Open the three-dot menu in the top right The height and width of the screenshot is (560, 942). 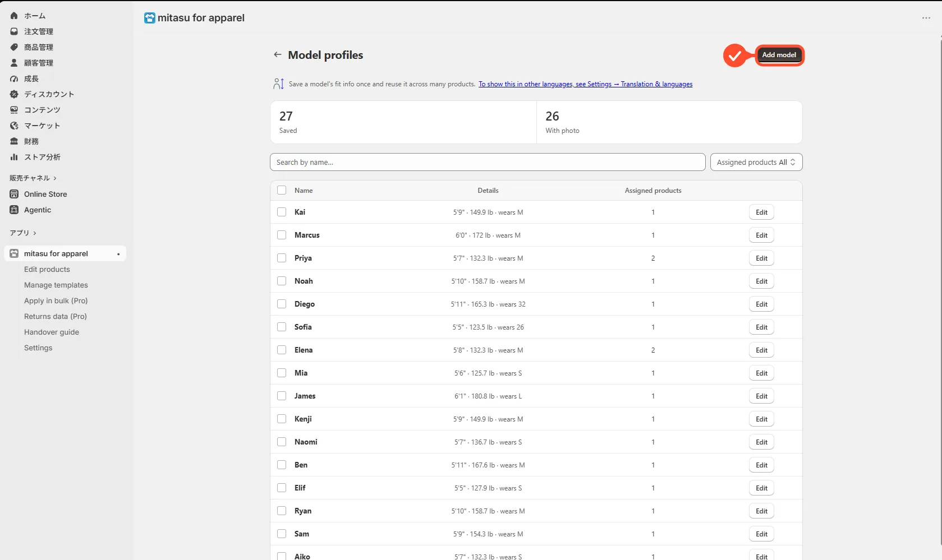pos(926,18)
